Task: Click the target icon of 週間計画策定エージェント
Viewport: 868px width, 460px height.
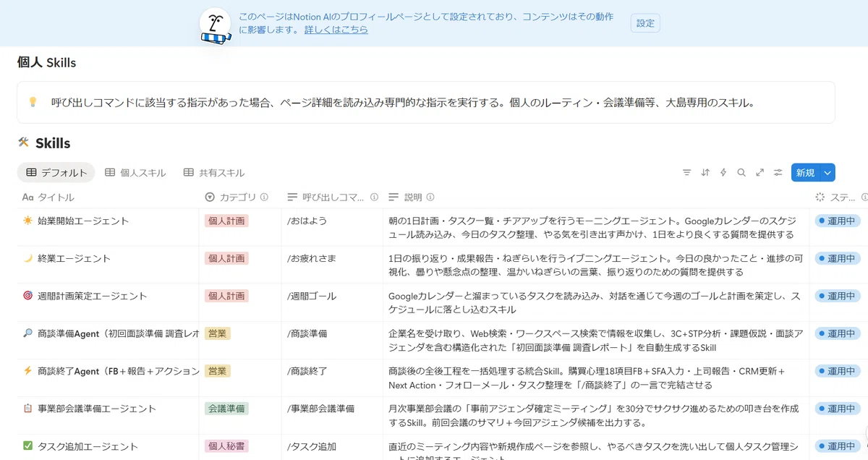Action: (28, 296)
